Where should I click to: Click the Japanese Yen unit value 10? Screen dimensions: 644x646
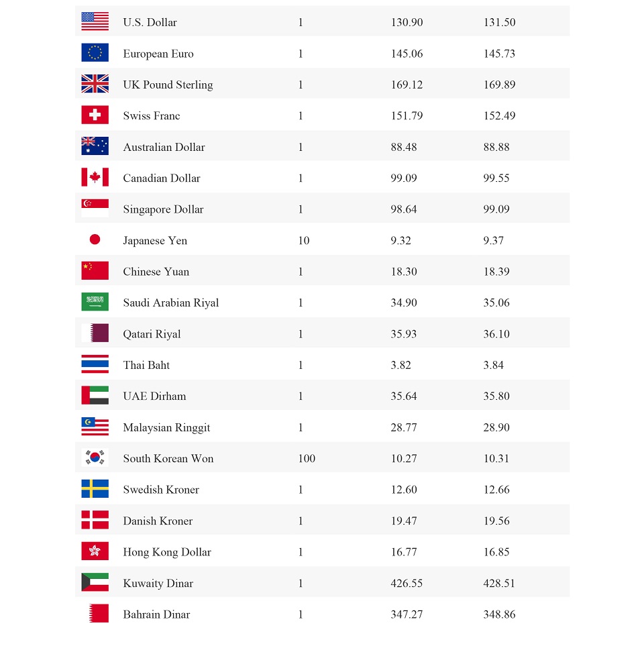[x=304, y=241]
